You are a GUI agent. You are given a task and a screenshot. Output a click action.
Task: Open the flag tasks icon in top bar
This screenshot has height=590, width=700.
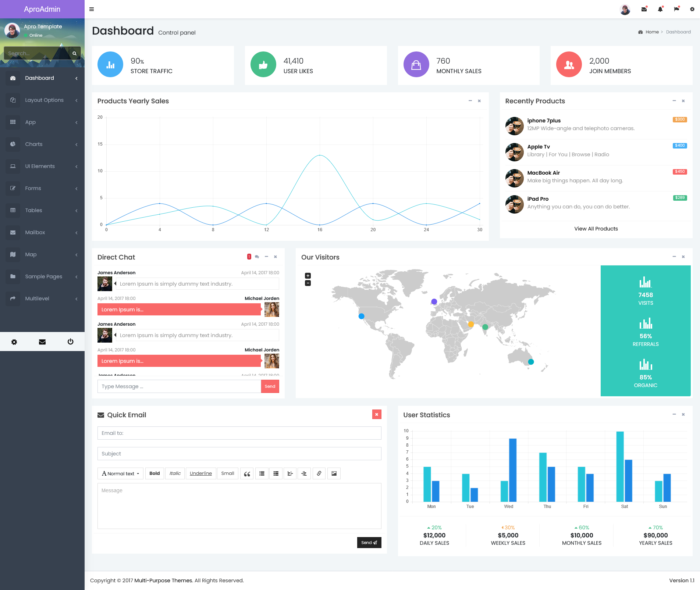pyautogui.click(x=676, y=9)
